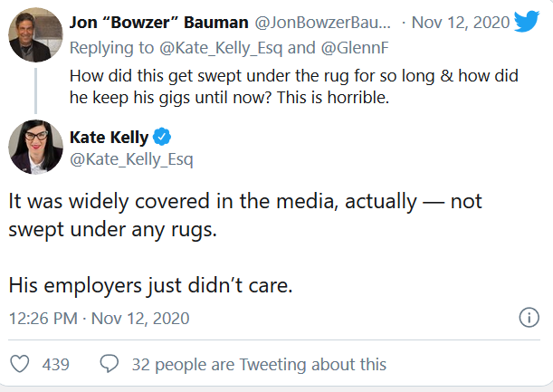
Task: Open the @Kate_Kelly_Esq handle below name
Action: click(131, 159)
